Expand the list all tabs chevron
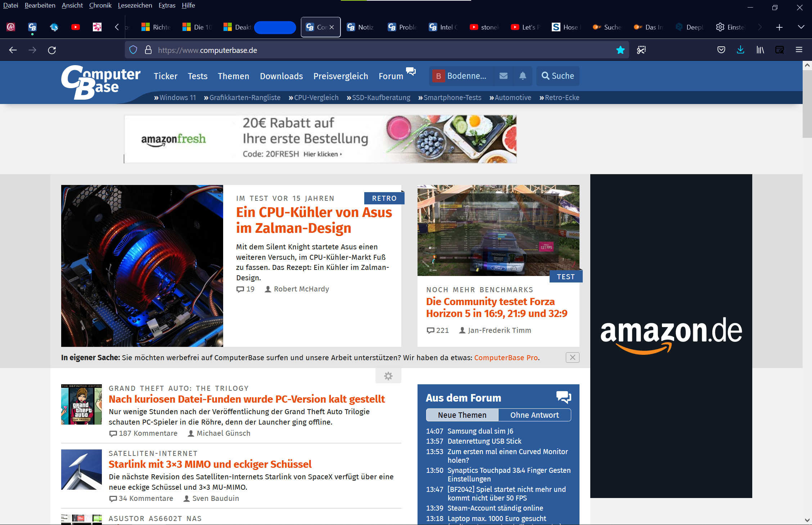812x525 pixels. click(801, 27)
